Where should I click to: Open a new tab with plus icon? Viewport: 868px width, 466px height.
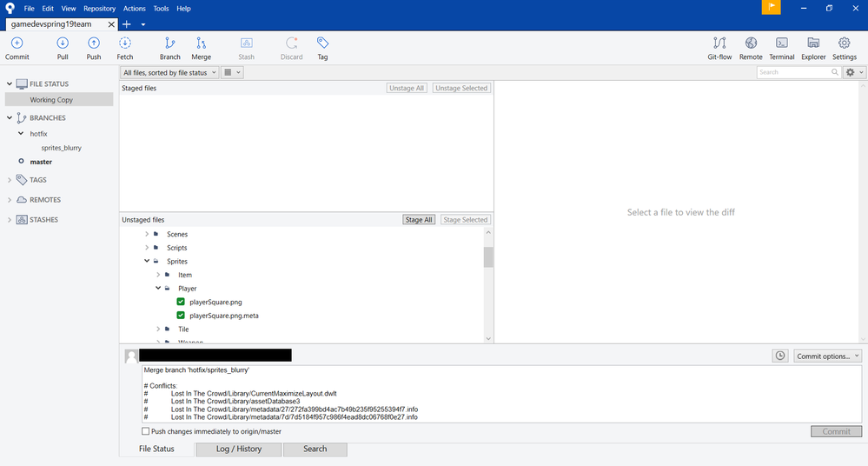tap(126, 23)
